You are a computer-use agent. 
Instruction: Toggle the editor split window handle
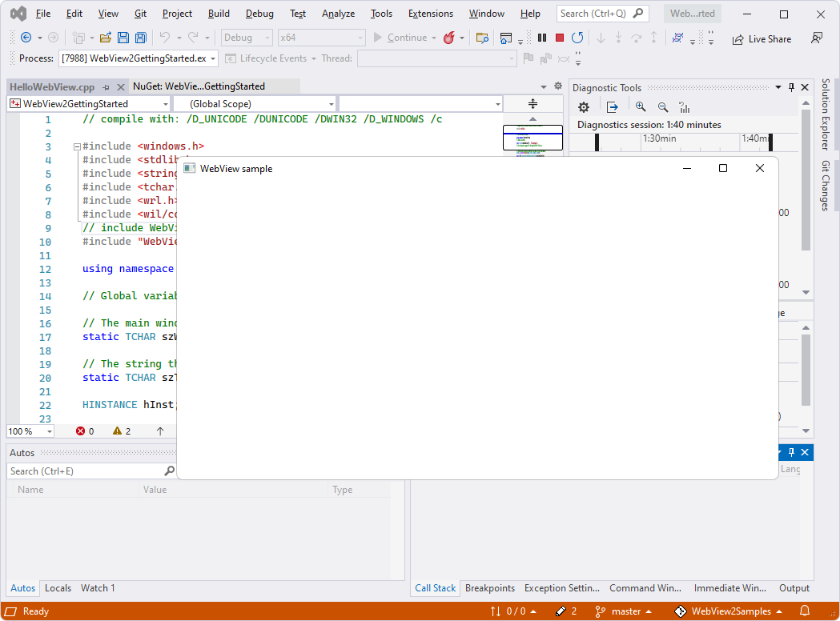coord(533,104)
